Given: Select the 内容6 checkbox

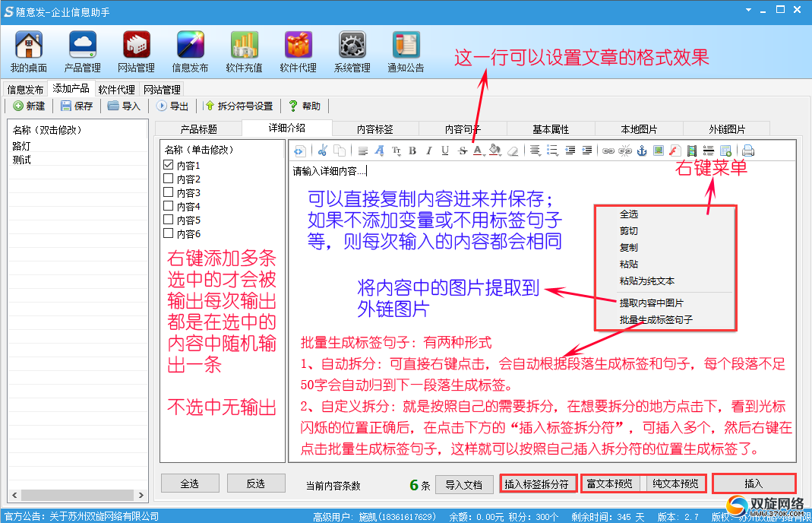Looking at the screenshot, I should point(169,233).
